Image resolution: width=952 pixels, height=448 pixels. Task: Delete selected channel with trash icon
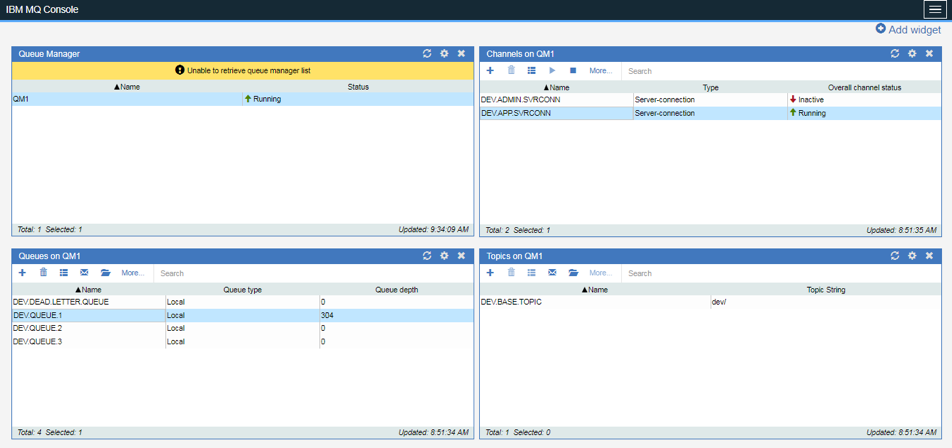511,70
